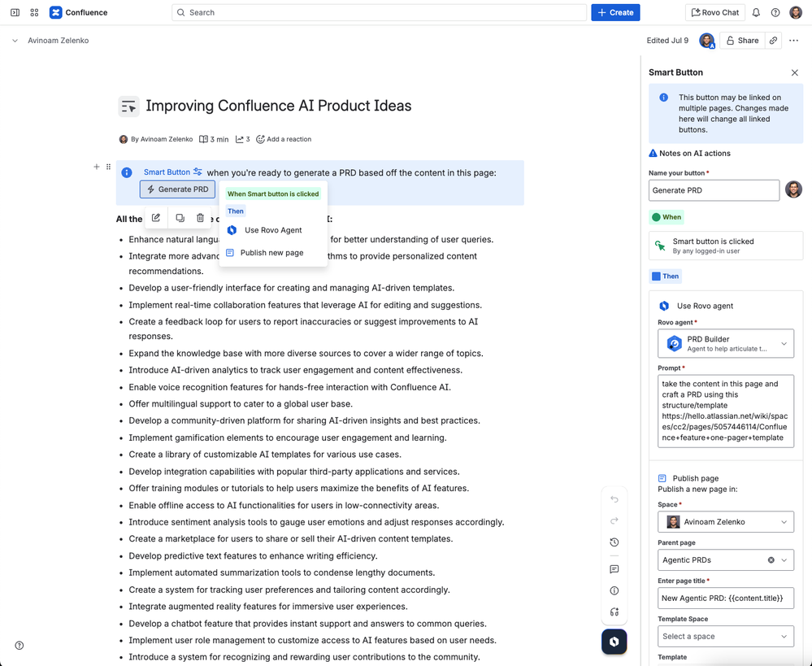Copy page link with the link icon
Viewport: 812px width, 666px height.
point(773,41)
